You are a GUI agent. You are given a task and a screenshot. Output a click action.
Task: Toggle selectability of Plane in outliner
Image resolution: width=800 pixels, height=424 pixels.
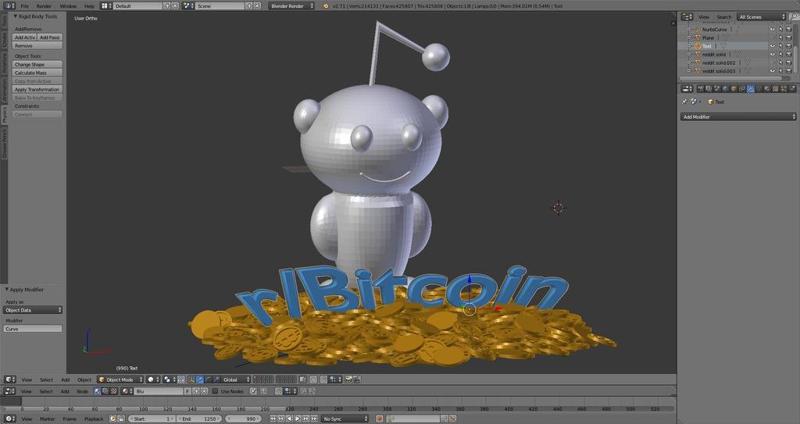781,38
